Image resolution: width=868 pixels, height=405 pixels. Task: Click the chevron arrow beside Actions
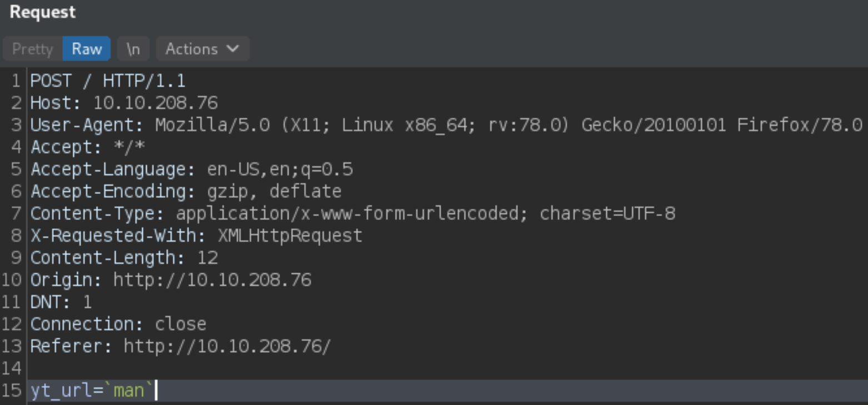[233, 49]
